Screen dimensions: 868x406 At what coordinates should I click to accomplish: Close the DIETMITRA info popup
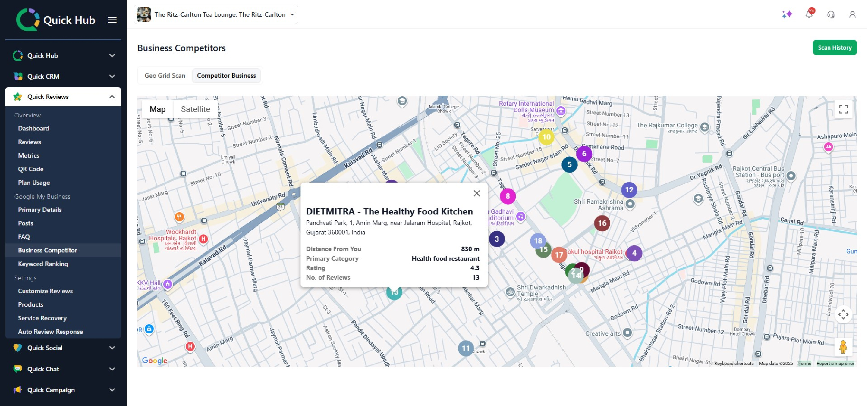(x=476, y=193)
